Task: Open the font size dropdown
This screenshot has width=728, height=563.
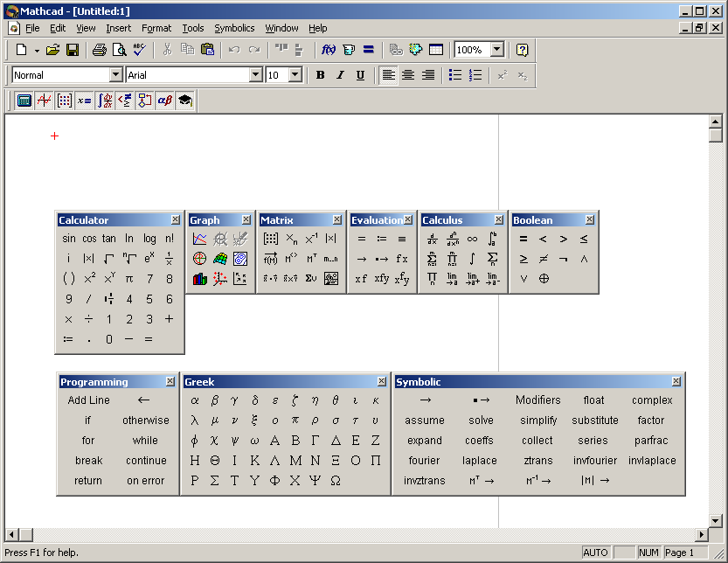Action: click(x=295, y=75)
